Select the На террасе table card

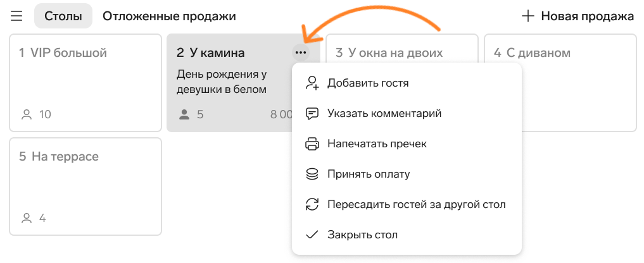pos(85,187)
